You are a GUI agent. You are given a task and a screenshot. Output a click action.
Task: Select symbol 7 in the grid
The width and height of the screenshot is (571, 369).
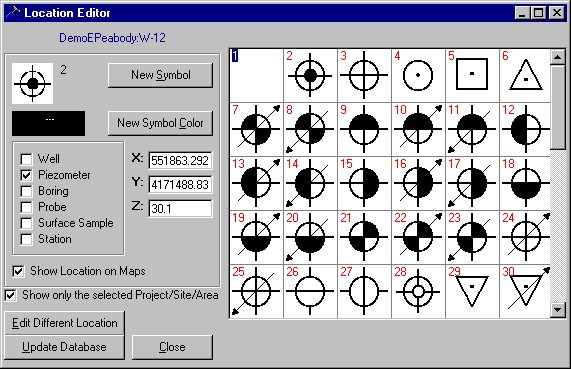(257, 129)
